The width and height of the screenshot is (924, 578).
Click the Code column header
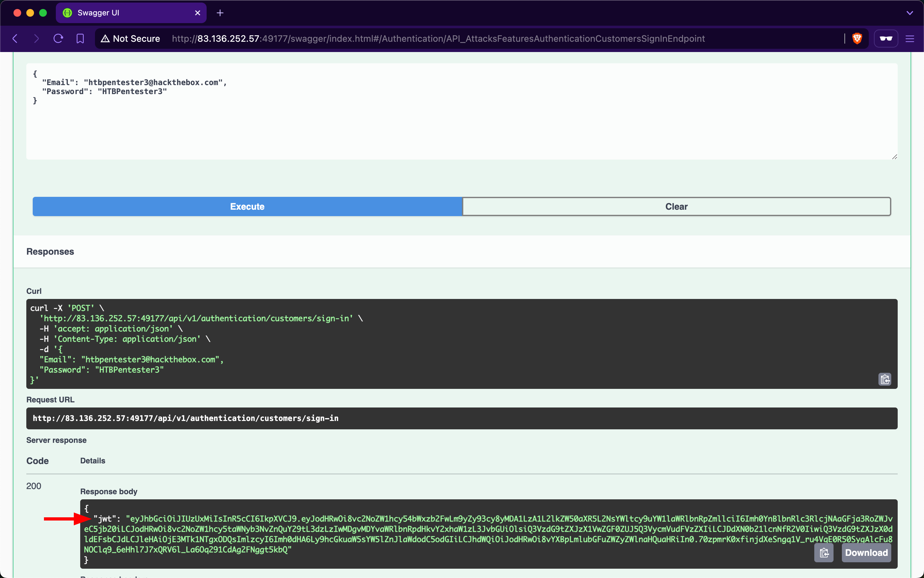(x=38, y=461)
